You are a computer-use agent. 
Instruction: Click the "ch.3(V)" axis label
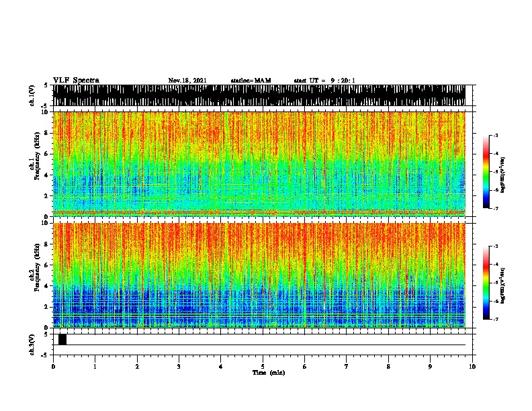(x=33, y=345)
